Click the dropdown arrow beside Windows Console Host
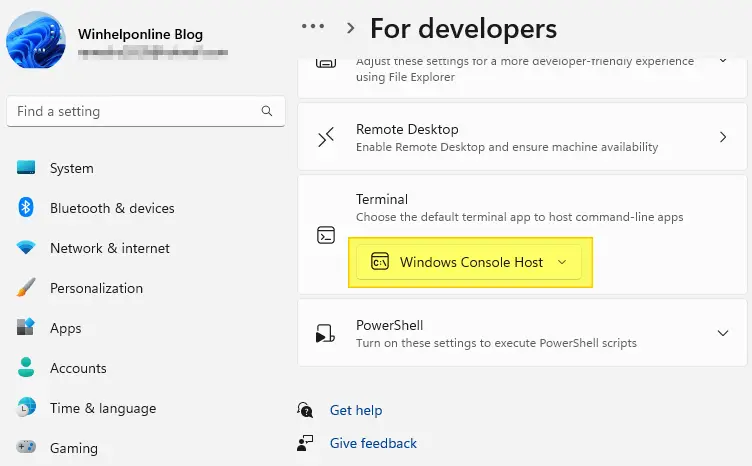The height and width of the screenshot is (466, 752). (562, 262)
